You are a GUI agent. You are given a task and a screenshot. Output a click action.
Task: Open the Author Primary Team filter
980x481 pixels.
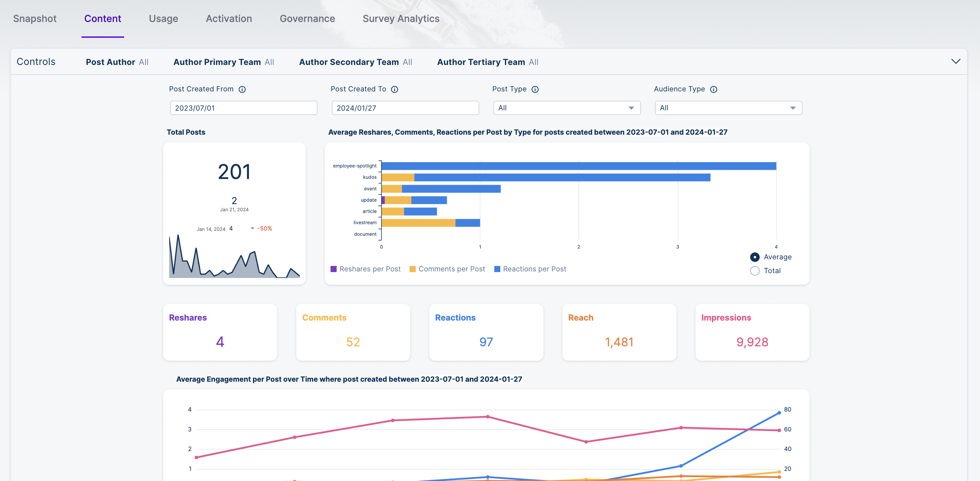pyautogui.click(x=224, y=62)
